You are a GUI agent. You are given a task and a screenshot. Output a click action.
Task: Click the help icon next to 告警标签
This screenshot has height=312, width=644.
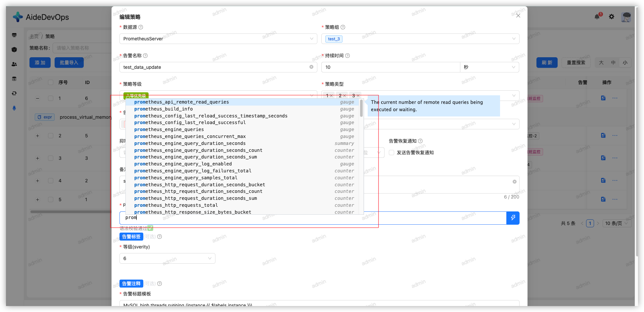(160, 237)
